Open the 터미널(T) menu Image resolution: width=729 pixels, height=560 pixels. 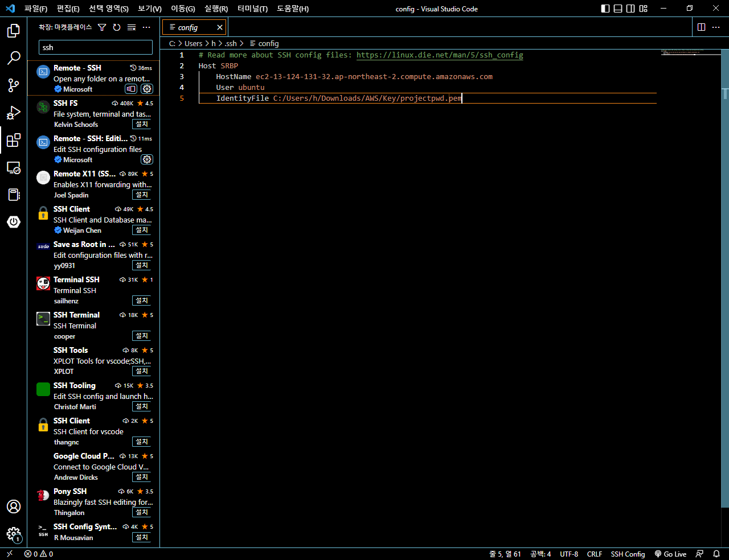point(253,9)
